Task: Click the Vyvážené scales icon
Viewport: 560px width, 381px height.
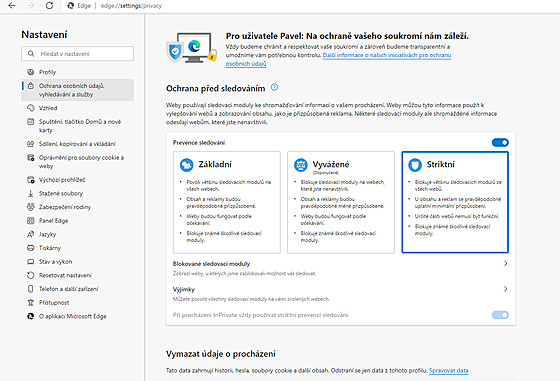Action: point(300,165)
